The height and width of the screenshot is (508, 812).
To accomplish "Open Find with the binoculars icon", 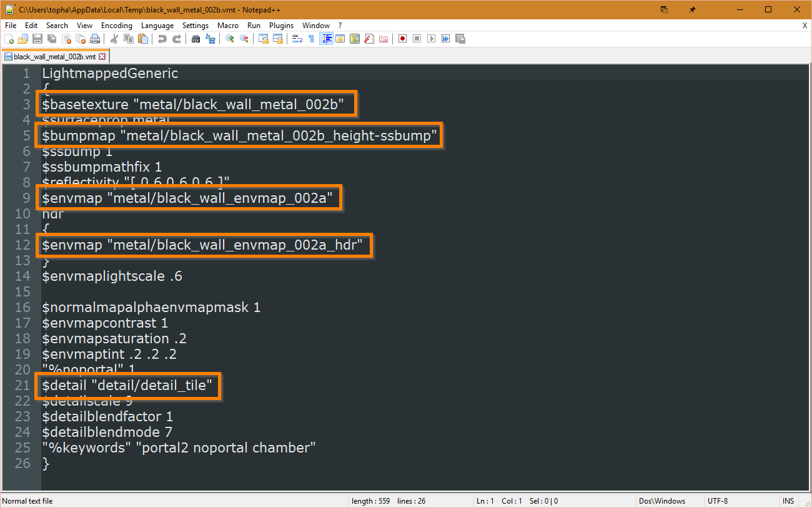I will [196, 39].
